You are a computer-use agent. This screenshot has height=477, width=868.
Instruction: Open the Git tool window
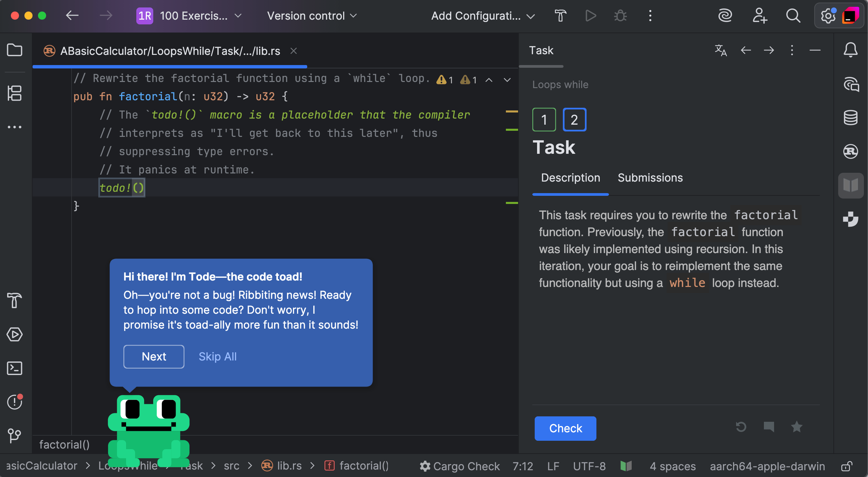point(15,435)
